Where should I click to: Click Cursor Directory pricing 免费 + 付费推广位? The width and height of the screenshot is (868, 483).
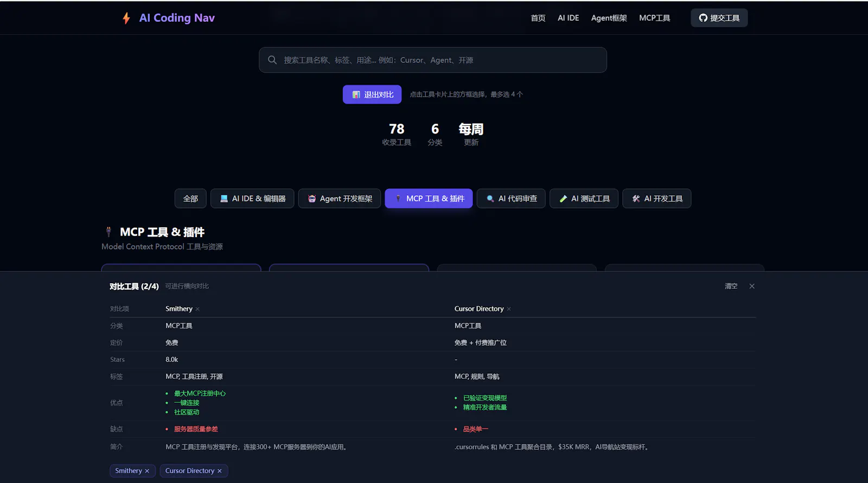pos(481,343)
